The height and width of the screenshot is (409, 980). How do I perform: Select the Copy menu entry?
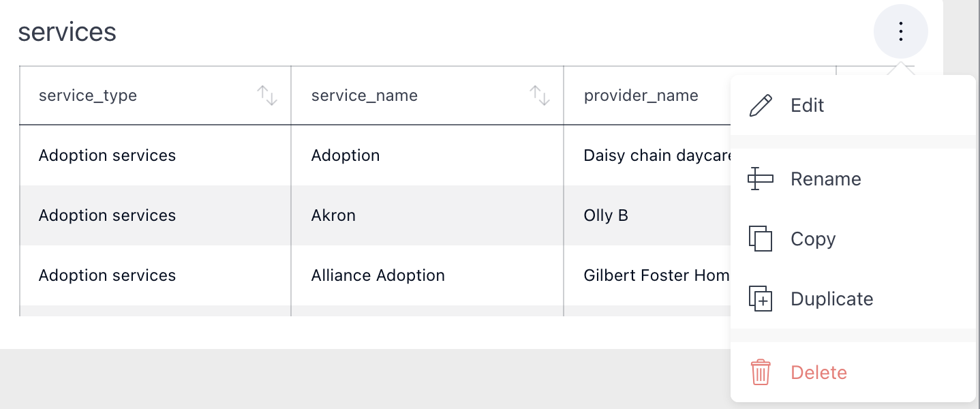(813, 239)
